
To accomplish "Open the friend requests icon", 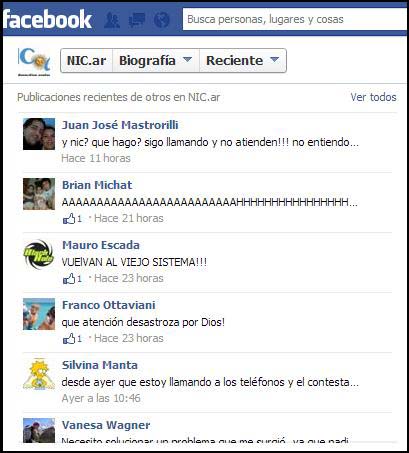I will point(112,20).
